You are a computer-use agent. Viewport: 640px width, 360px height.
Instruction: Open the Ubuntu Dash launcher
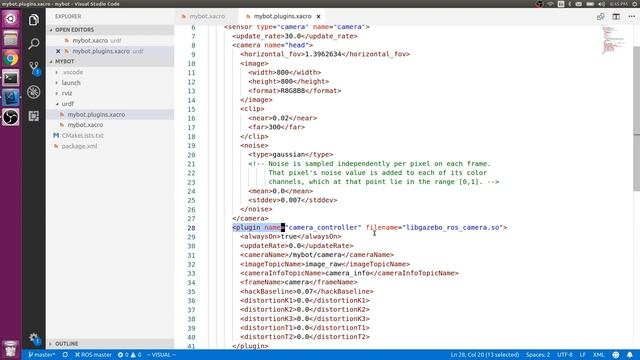(11, 19)
